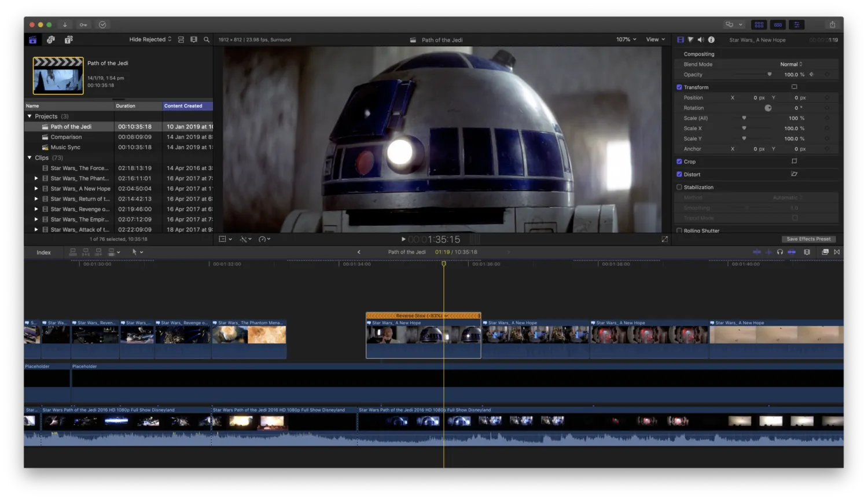Select the Phantom Menace timeline clip
Image resolution: width=868 pixels, height=499 pixels.
(249, 339)
